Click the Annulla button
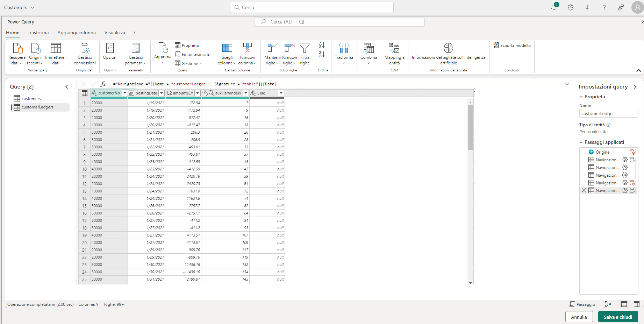The image size is (644, 324). [x=579, y=317]
